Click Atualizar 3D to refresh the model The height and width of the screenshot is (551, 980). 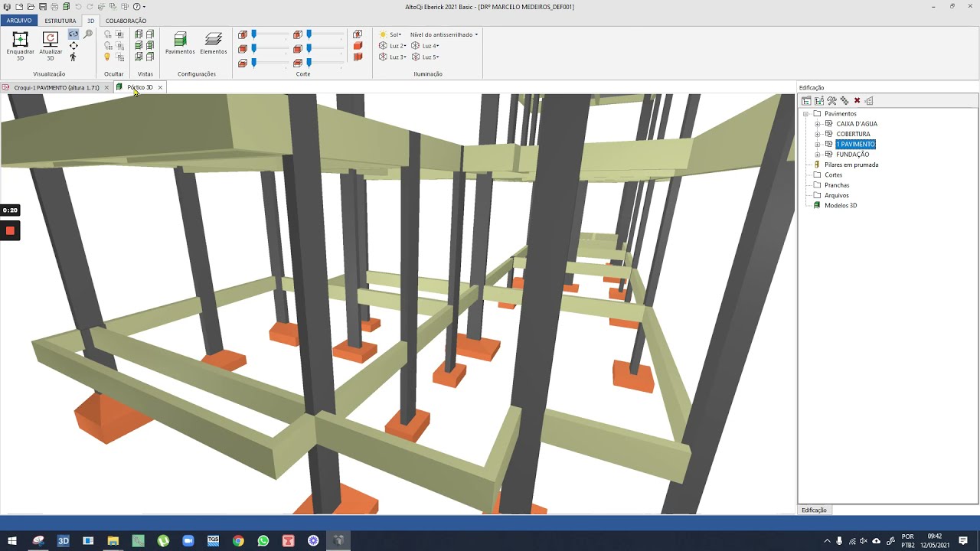pos(51,46)
